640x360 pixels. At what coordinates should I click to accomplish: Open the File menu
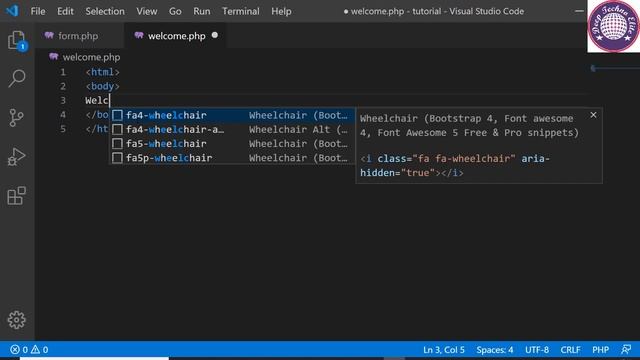point(38,11)
